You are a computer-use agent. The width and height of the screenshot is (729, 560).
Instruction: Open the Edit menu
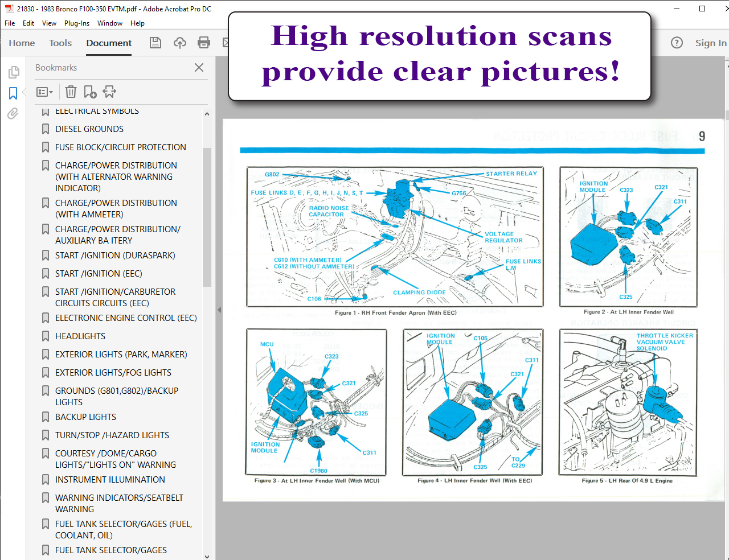pyautogui.click(x=28, y=23)
